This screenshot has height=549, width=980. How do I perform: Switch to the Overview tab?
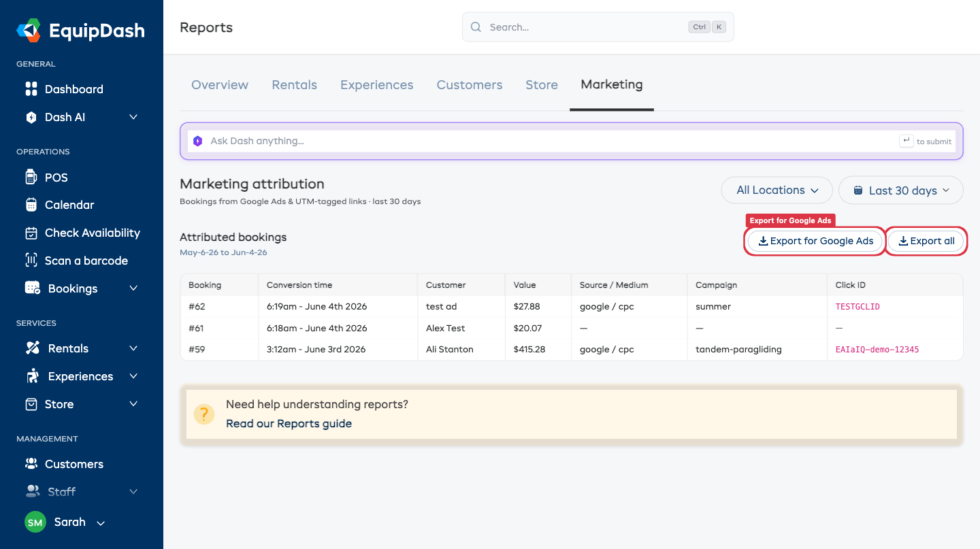220,85
